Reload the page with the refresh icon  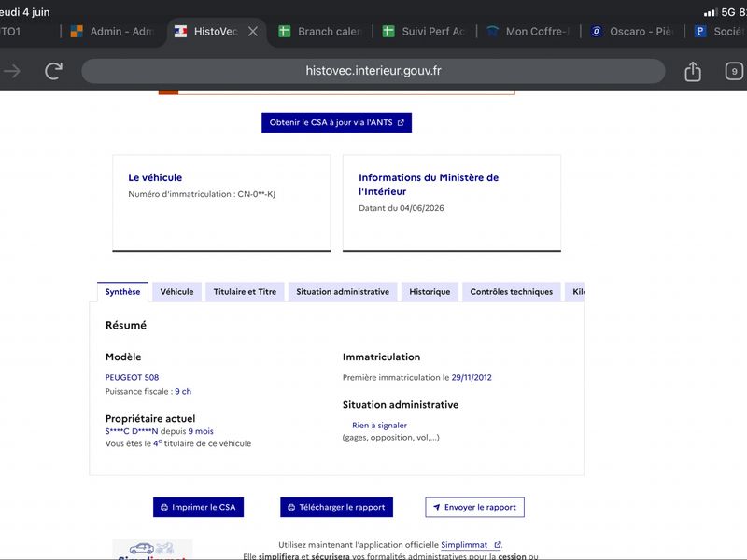point(53,71)
